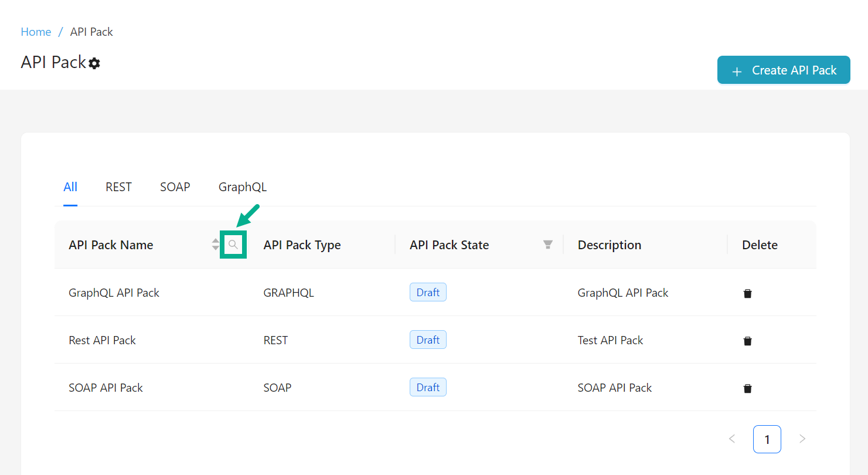This screenshot has height=475, width=868.
Task: Select page 1 in pagination
Action: tap(767, 439)
